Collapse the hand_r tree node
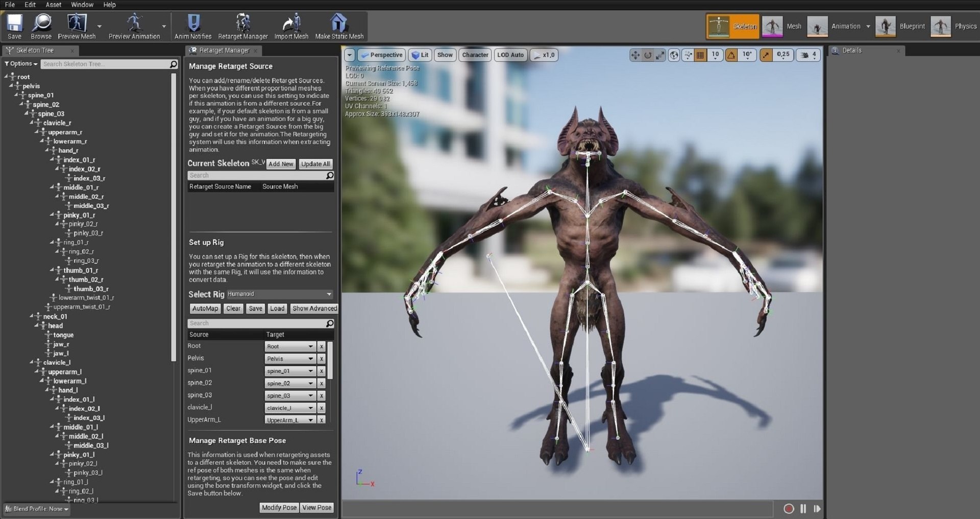Screen dimensions: 980x519 [47, 150]
